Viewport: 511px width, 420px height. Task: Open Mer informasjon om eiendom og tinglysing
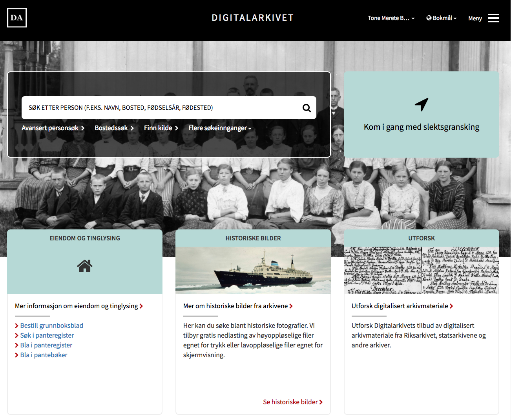pos(79,306)
